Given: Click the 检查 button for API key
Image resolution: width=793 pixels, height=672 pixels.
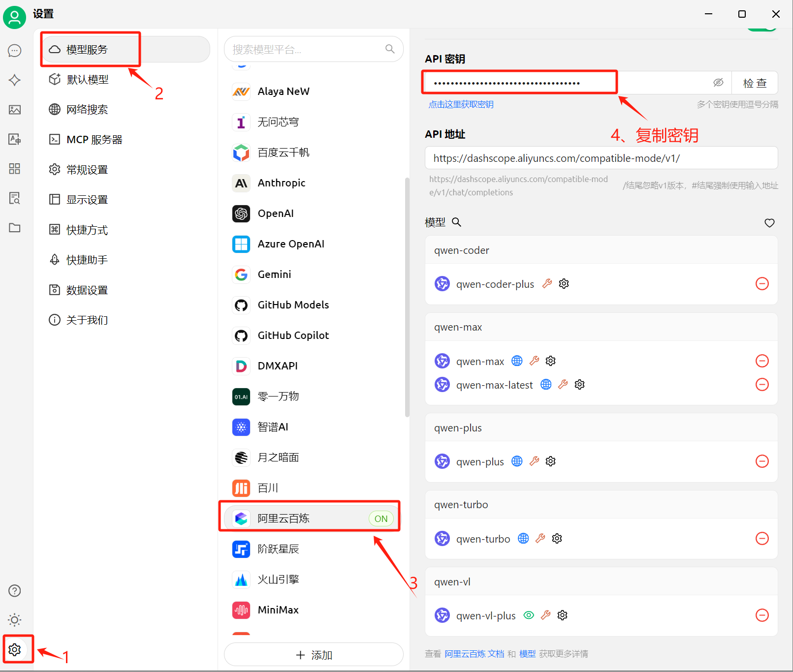Looking at the screenshot, I should [x=755, y=83].
